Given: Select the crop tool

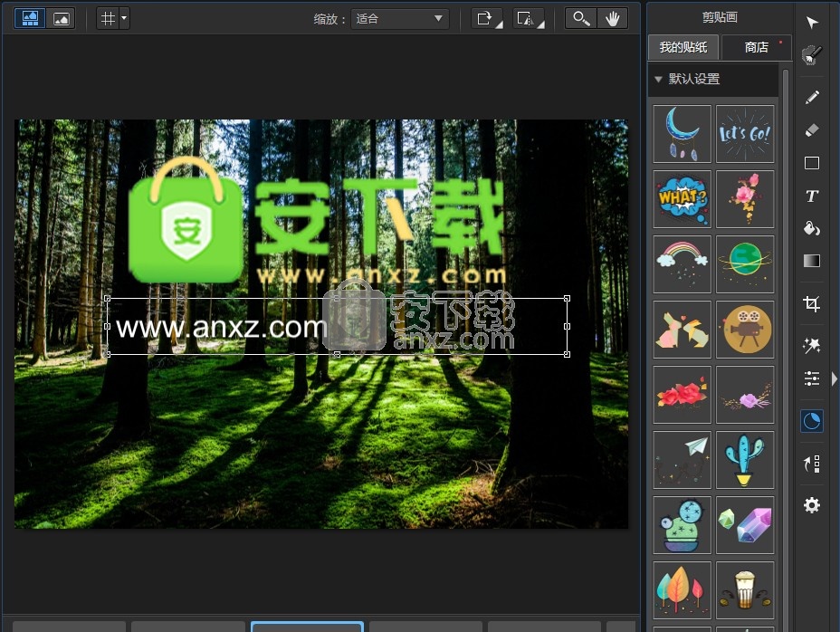Looking at the screenshot, I should tap(812, 303).
